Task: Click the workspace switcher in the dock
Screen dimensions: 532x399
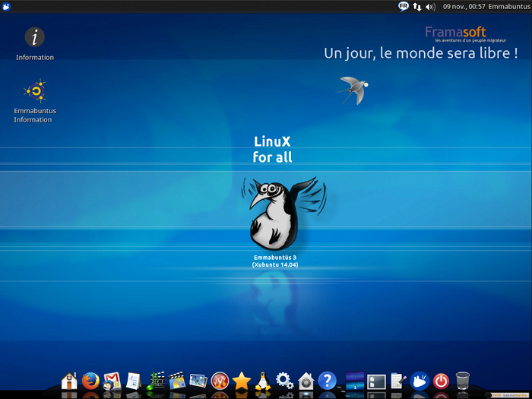Action: 355,381
